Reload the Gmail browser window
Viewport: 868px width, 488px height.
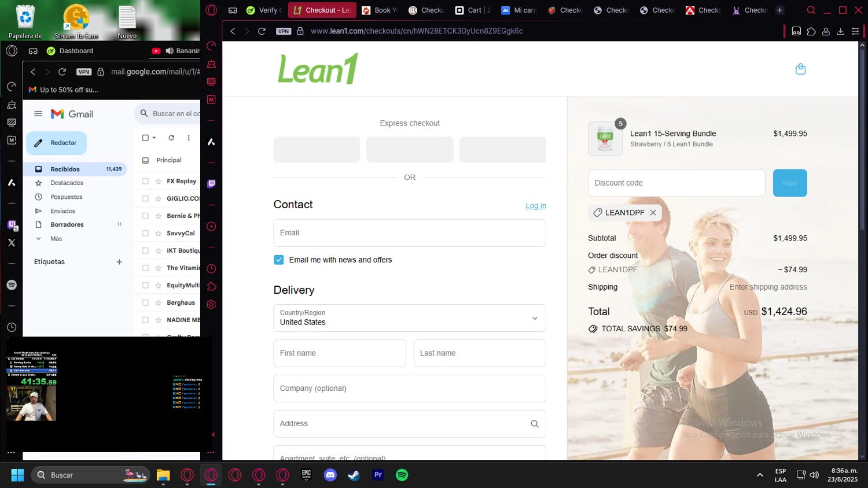click(x=62, y=72)
